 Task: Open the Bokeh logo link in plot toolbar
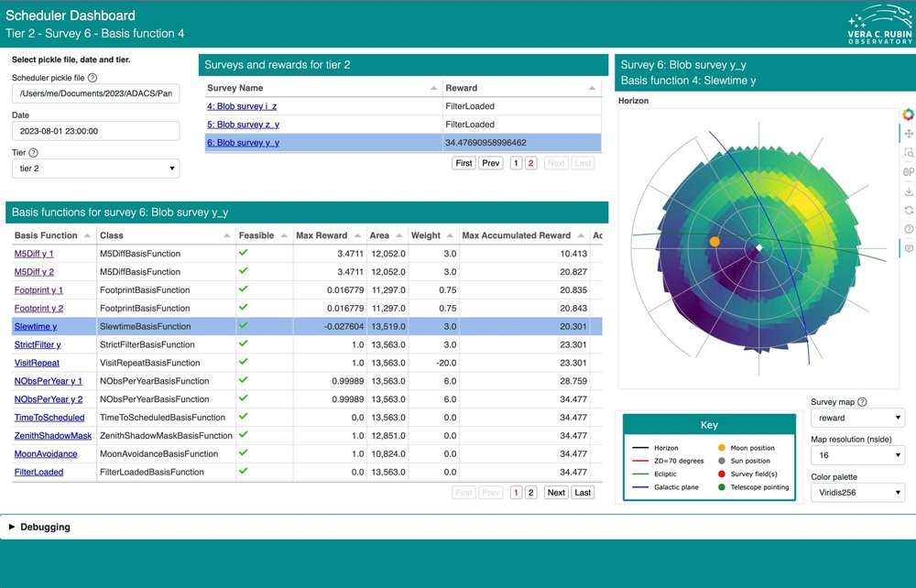click(908, 114)
